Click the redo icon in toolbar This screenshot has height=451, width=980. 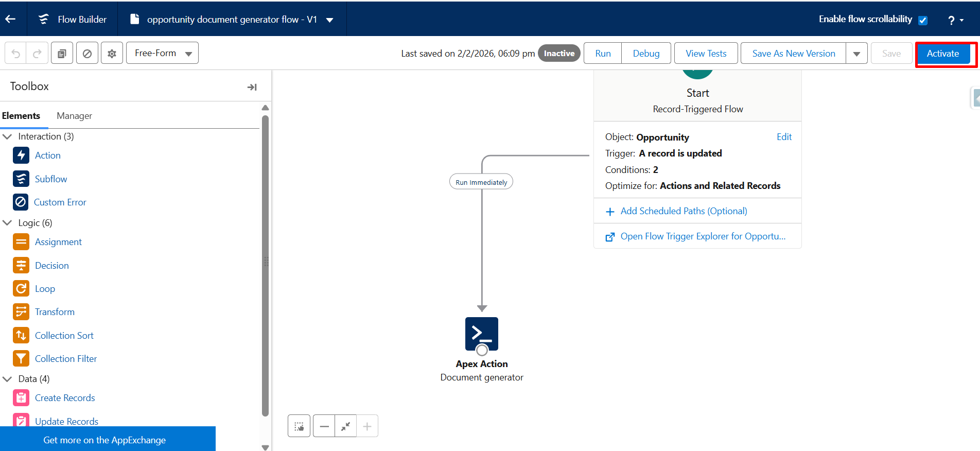(37, 54)
